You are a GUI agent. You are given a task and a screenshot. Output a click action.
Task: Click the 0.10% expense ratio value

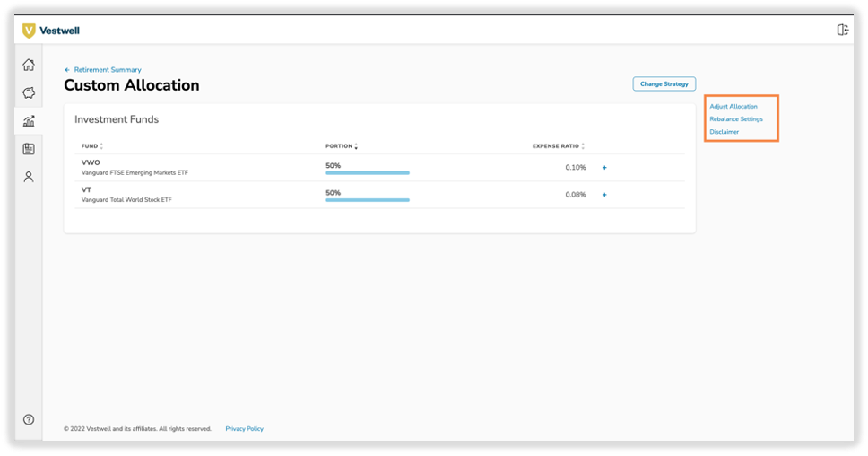(x=576, y=167)
